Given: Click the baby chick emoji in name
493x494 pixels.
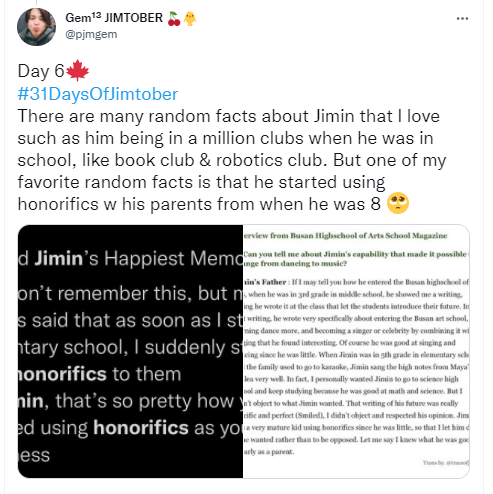Looking at the screenshot, I should (x=190, y=19).
